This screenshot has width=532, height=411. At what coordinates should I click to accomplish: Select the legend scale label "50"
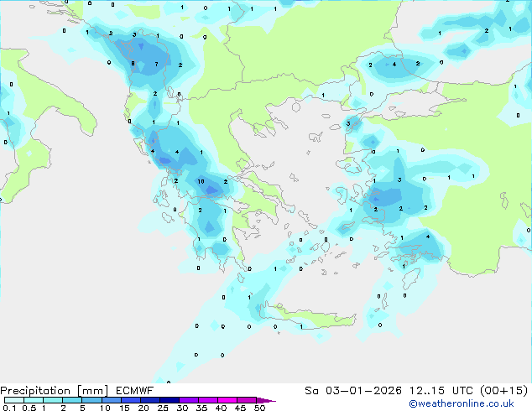260,408
